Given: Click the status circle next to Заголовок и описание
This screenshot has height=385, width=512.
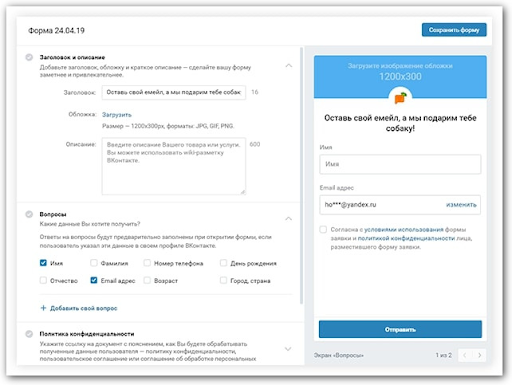Looking at the screenshot, I should [x=29, y=57].
